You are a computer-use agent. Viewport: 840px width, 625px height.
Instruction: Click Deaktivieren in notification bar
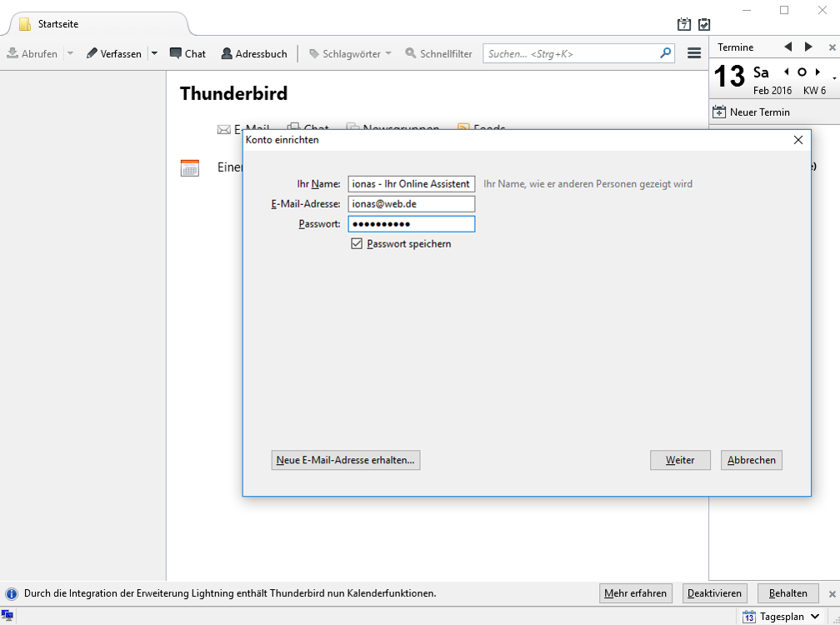click(715, 593)
